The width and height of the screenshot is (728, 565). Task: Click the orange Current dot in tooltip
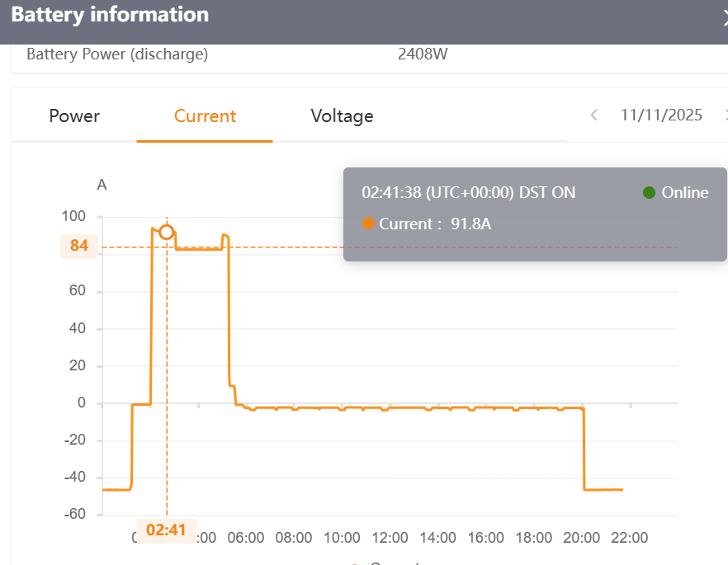tap(368, 224)
